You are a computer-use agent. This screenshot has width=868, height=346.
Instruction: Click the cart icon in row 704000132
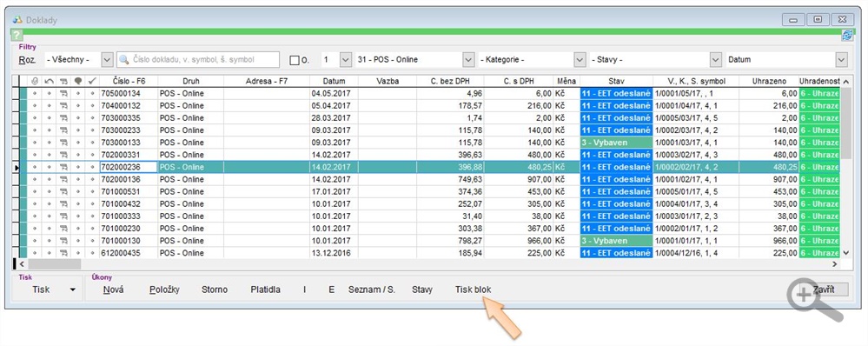coord(63,106)
